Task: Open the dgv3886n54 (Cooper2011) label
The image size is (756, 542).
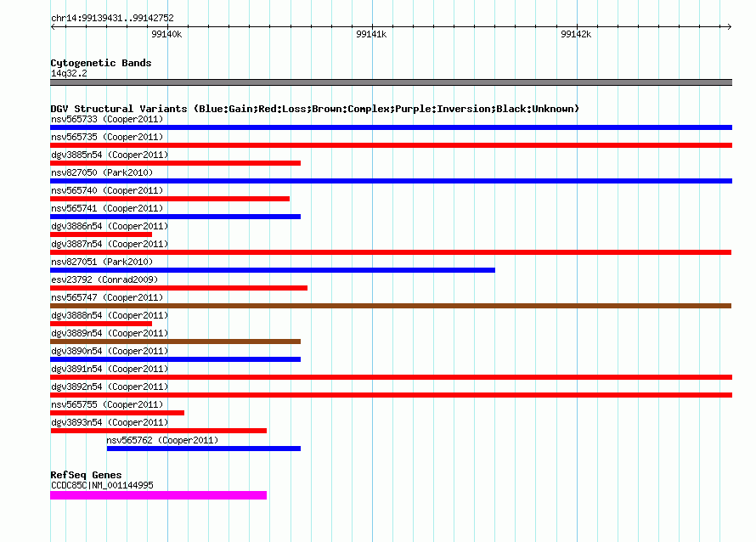Action: tap(110, 226)
